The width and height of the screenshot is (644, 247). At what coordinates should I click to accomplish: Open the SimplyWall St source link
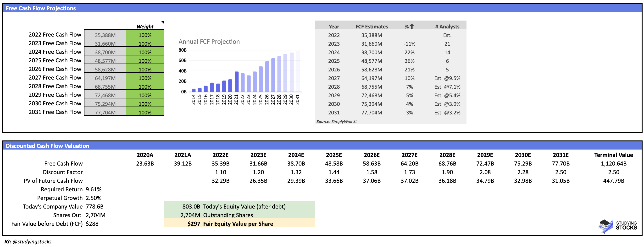pos(344,122)
